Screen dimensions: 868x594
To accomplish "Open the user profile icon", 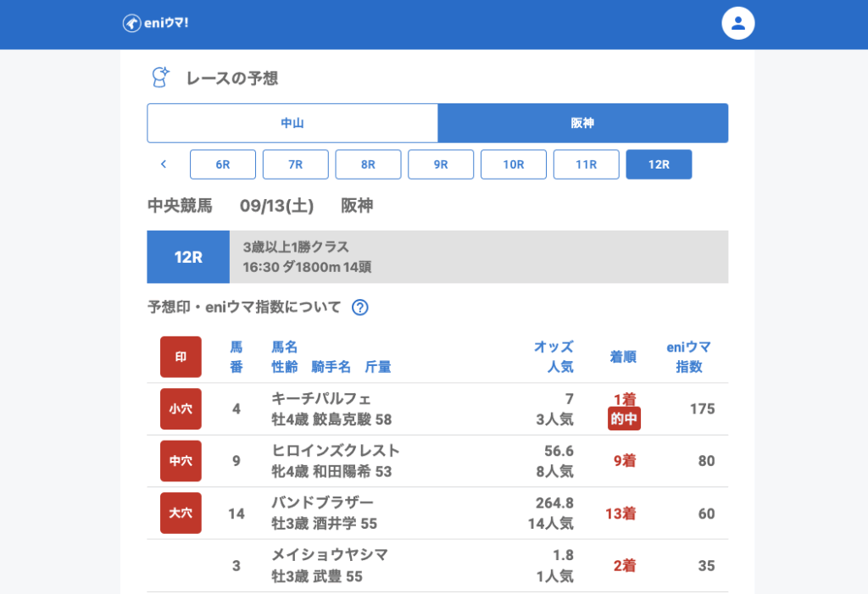I will (737, 24).
